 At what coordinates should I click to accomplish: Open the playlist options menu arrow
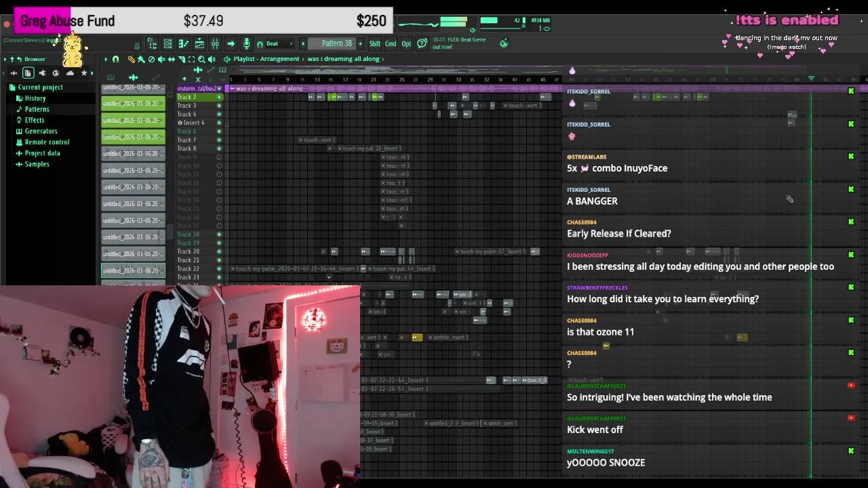coord(106,59)
